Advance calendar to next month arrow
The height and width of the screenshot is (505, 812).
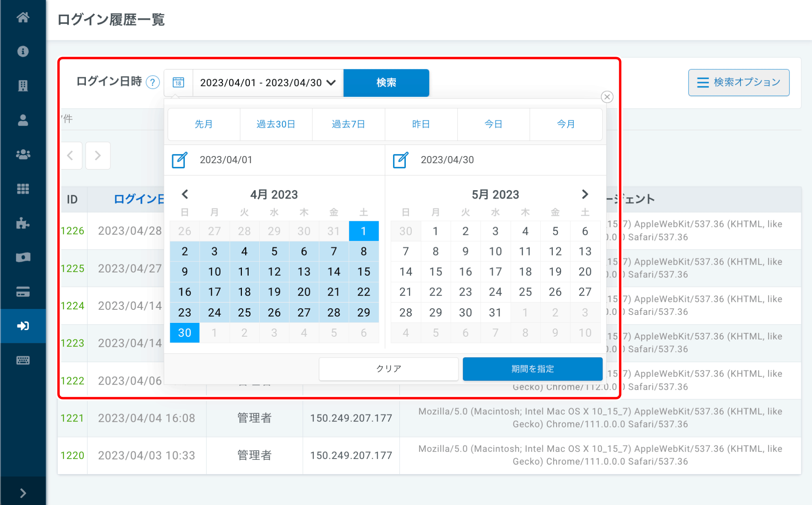pos(585,194)
